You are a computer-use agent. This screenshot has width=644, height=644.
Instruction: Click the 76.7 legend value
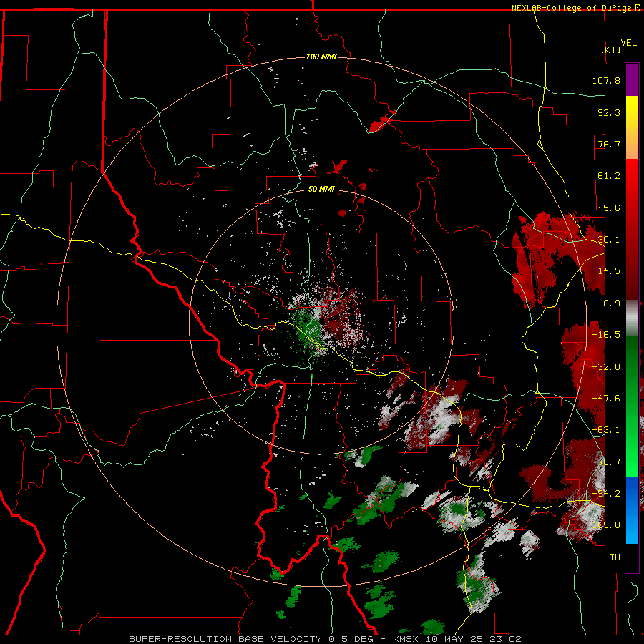[x=609, y=144]
